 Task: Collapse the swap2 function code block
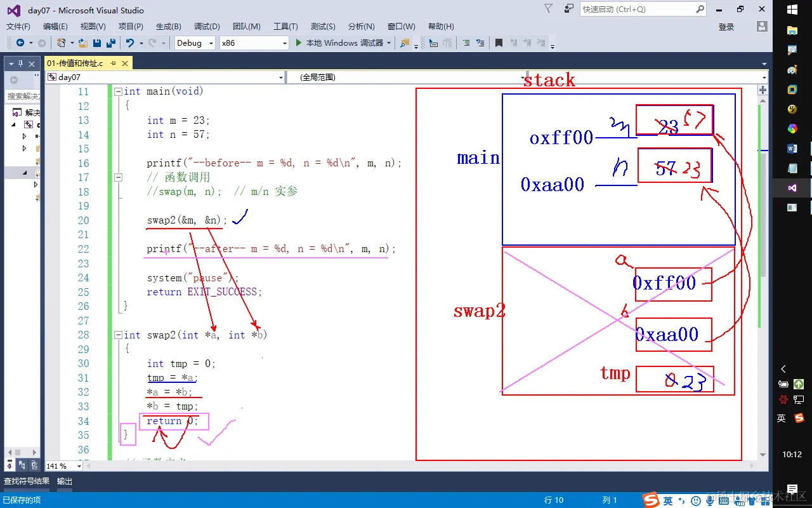click(x=118, y=335)
